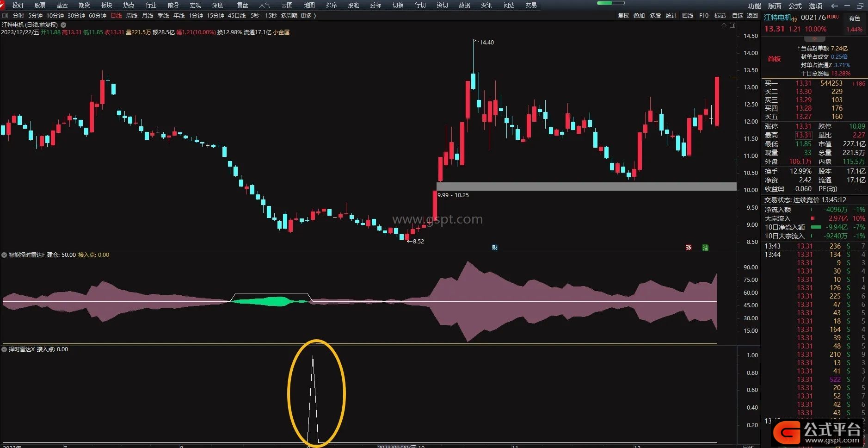Click the 多股 button
The height and width of the screenshot is (448, 868).
click(655, 16)
